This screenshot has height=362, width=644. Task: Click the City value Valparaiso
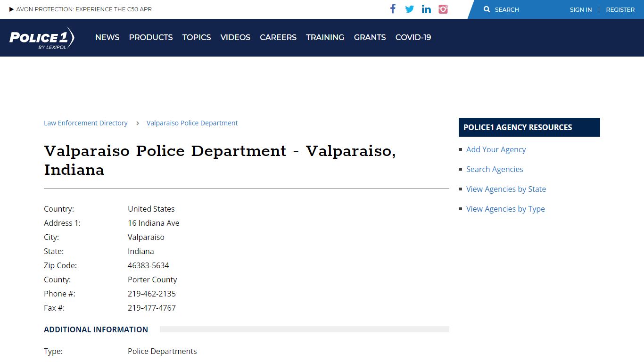(146, 237)
